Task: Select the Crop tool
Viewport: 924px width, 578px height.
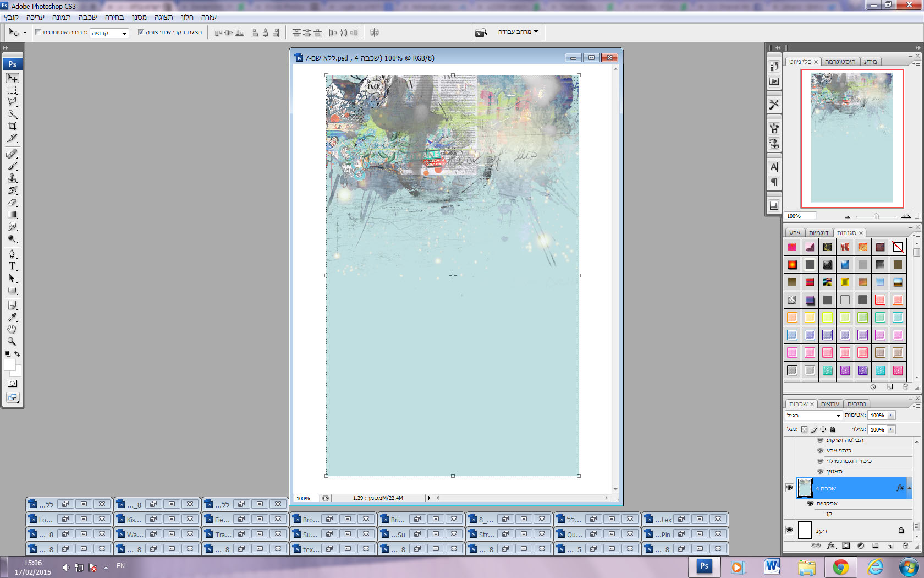Action: coord(12,126)
